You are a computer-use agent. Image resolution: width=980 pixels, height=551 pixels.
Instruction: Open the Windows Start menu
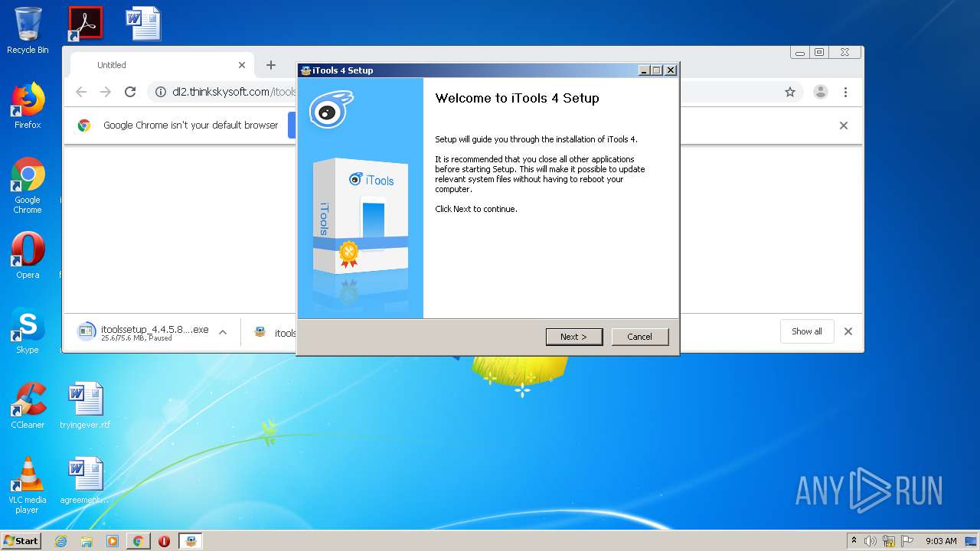click(x=21, y=540)
